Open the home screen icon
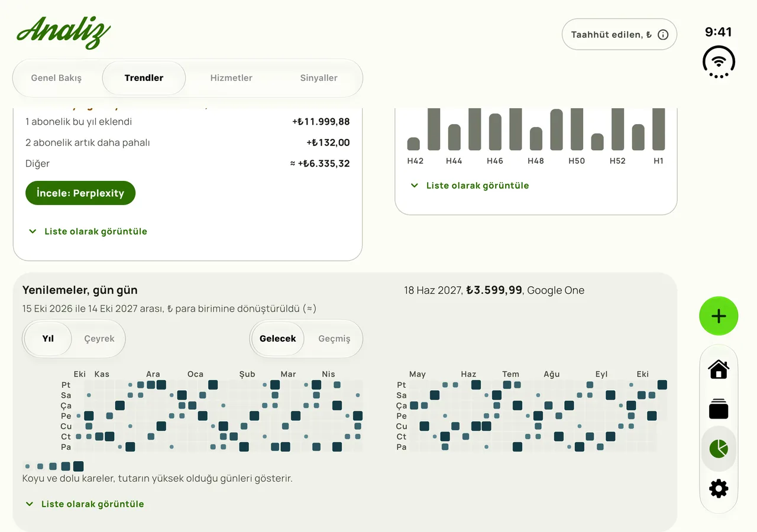The image size is (757, 532). pyautogui.click(x=719, y=369)
